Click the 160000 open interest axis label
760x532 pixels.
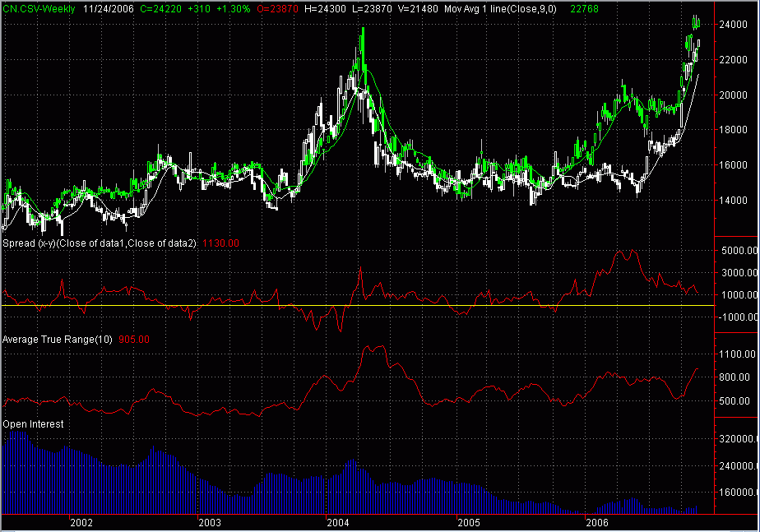click(738, 493)
